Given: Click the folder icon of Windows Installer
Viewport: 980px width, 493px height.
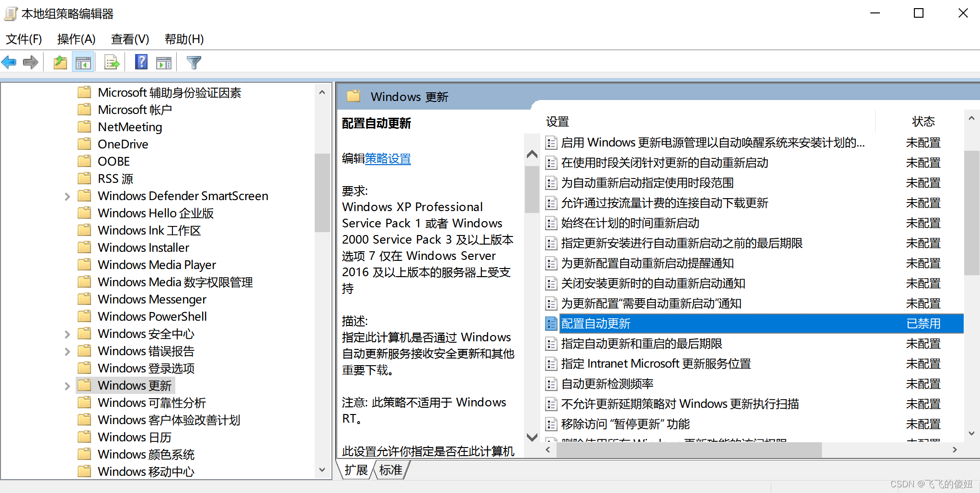Looking at the screenshot, I should [x=84, y=247].
